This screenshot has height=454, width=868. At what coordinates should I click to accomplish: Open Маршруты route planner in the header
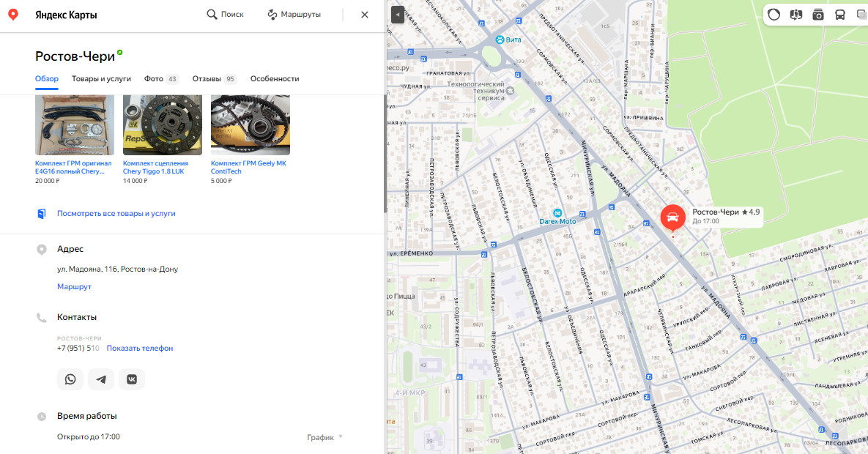294,15
